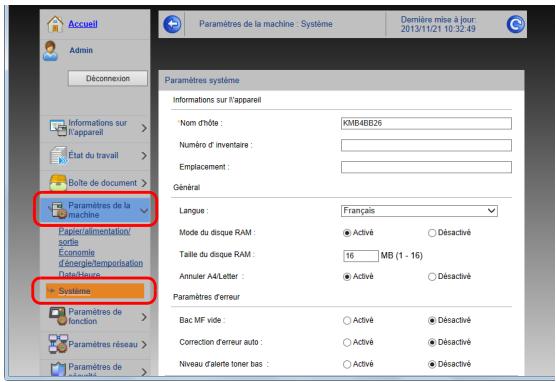
Task: Click the blue back arrow icon
Action: pos(172,24)
